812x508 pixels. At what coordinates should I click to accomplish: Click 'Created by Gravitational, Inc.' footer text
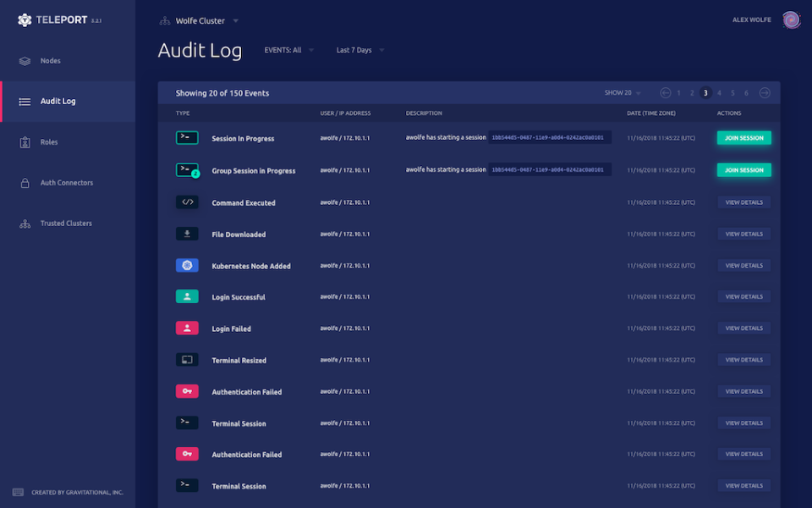[77, 493]
